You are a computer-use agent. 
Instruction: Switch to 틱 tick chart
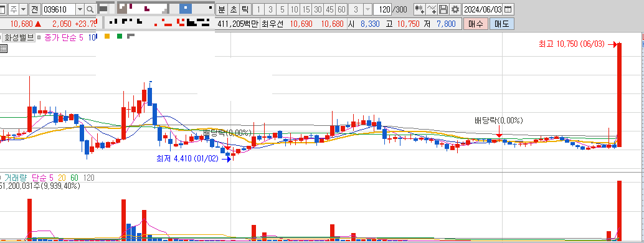pyautogui.click(x=245, y=9)
